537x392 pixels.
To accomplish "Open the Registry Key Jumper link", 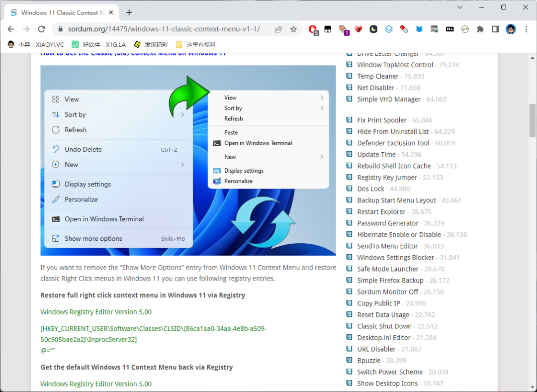I will (387, 178).
